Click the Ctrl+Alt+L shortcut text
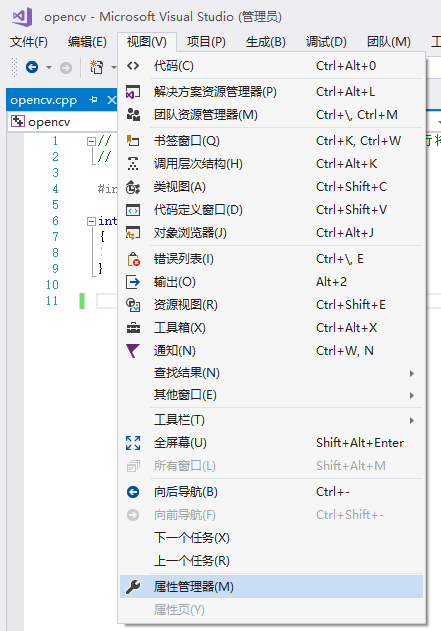 tap(346, 92)
